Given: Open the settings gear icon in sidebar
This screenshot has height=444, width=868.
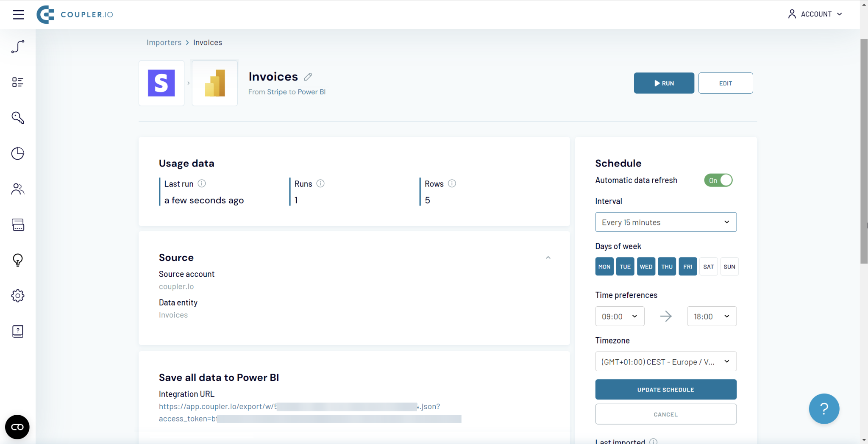Looking at the screenshot, I should (x=18, y=296).
